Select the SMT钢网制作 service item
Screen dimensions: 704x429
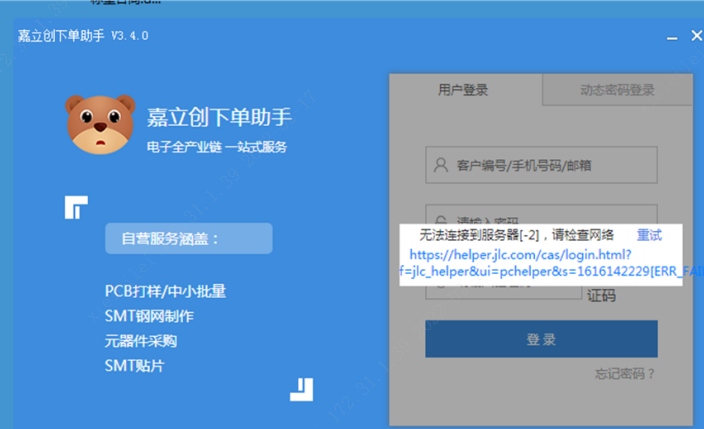[x=149, y=316]
